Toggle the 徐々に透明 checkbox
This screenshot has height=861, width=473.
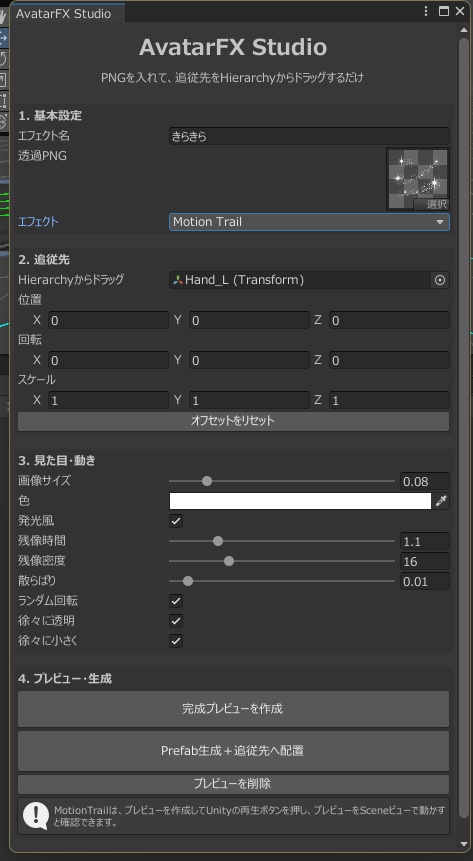click(x=176, y=621)
